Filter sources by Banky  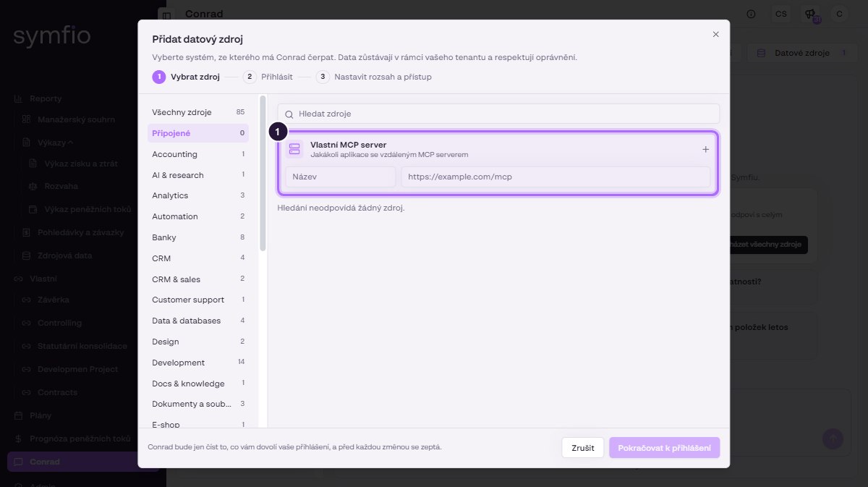pyautogui.click(x=198, y=237)
